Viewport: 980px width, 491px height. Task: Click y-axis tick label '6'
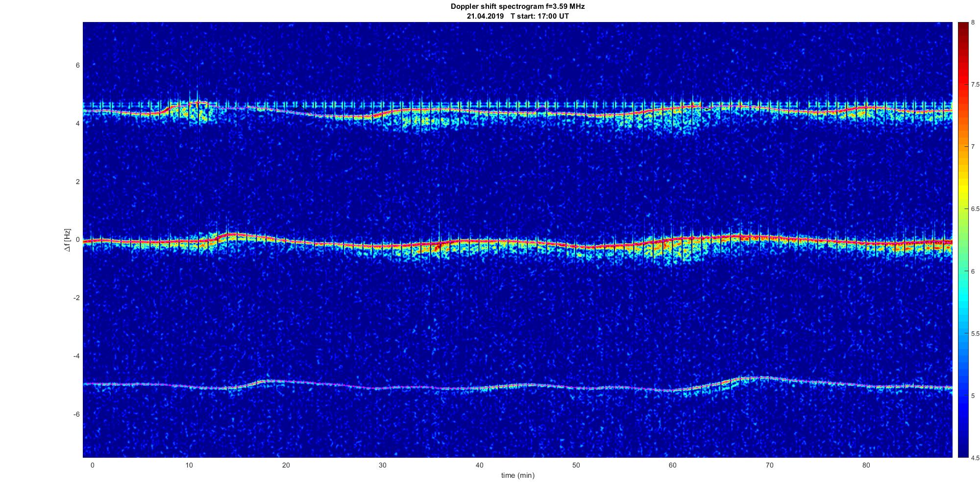pyautogui.click(x=77, y=66)
